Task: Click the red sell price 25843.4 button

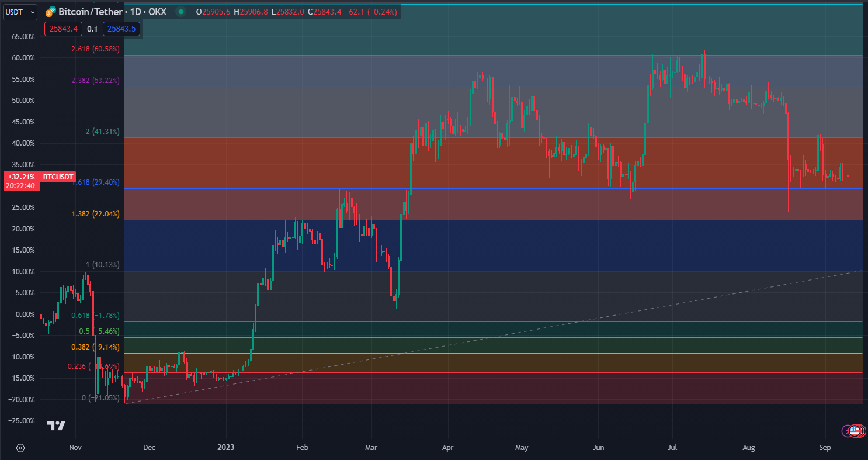Action: [63, 29]
